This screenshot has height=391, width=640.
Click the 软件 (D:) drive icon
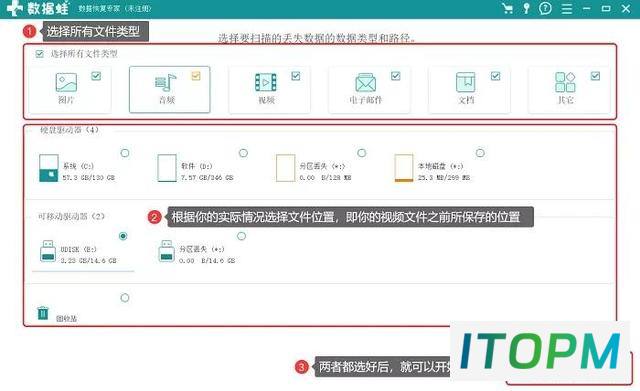(x=167, y=168)
